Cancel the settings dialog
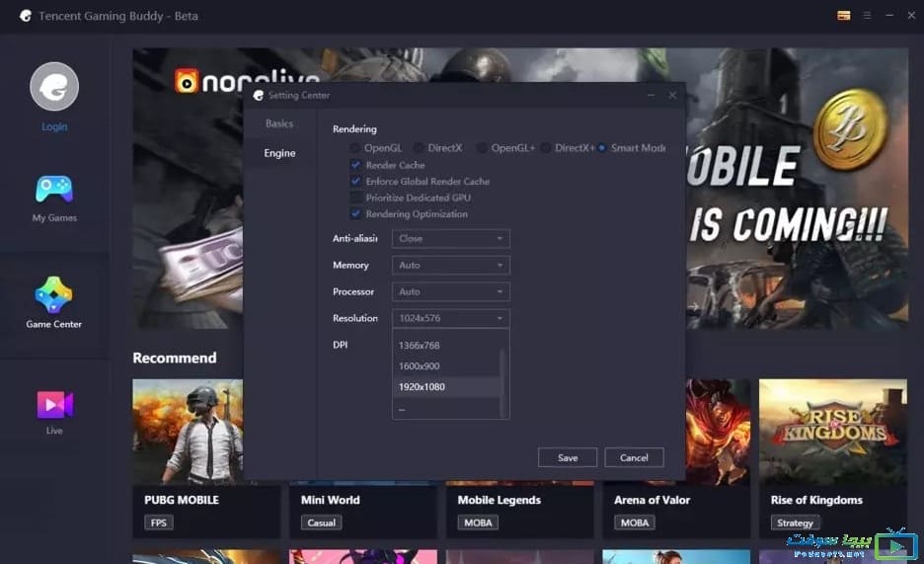 634,458
